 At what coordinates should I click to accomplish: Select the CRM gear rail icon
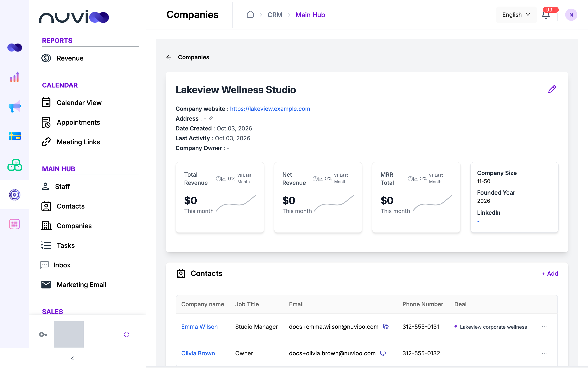[14, 195]
